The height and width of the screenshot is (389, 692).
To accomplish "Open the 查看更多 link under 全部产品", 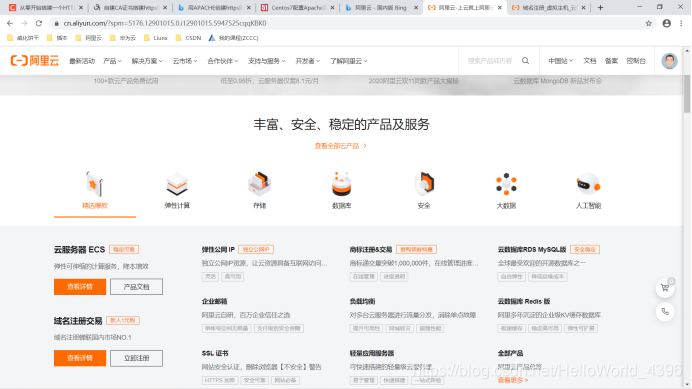I will [513, 380].
